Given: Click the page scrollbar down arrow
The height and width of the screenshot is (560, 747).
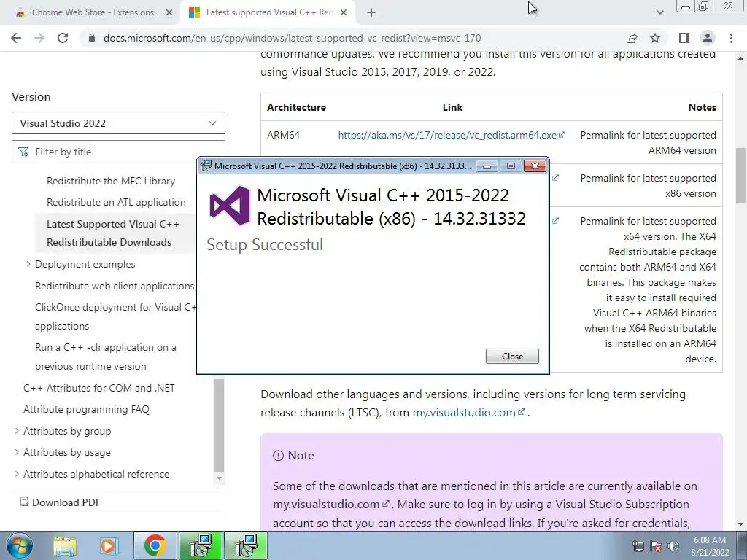Looking at the screenshot, I should pos(741,524).
